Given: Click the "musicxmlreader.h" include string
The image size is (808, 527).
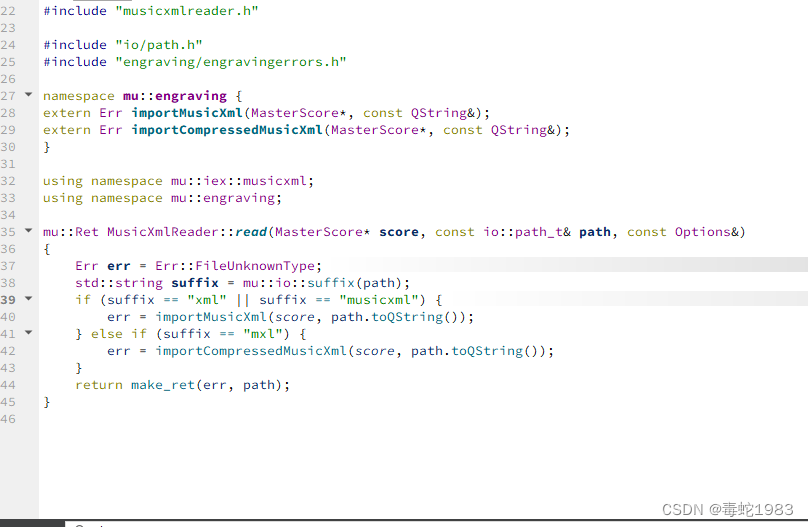Looking at the screenshot, I should [187, 11].
